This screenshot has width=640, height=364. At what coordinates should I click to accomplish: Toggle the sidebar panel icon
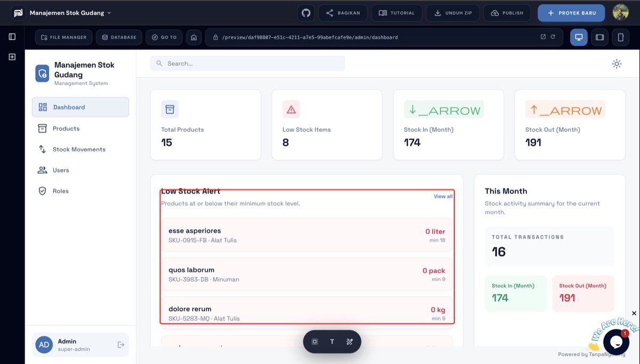pyautogui.click(x=12, y=37)
